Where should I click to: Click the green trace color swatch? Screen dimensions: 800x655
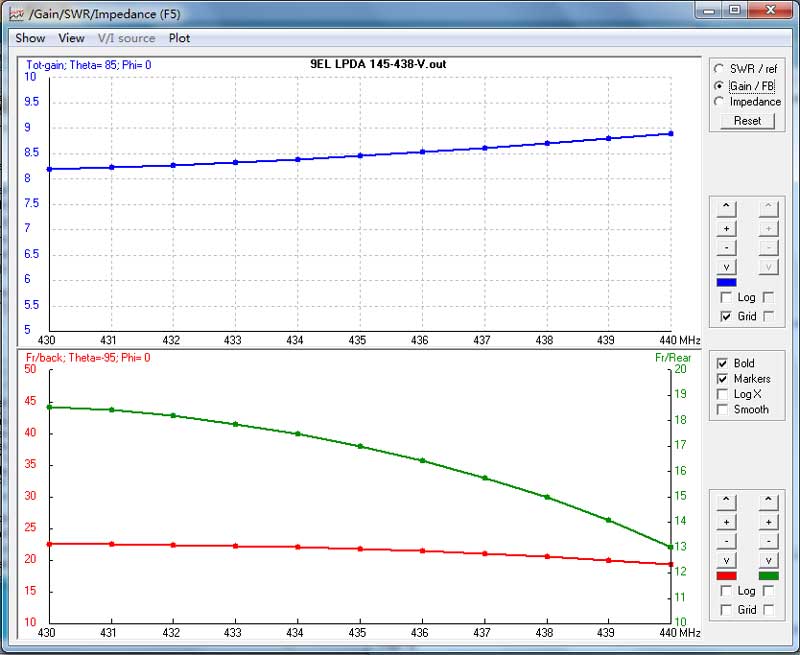(768, 576)
